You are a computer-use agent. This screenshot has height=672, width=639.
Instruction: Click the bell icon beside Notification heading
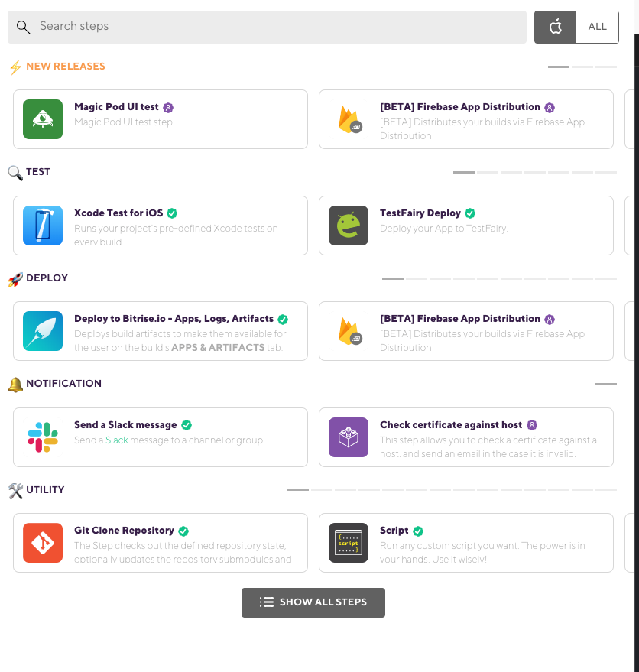tap(15, 385)
